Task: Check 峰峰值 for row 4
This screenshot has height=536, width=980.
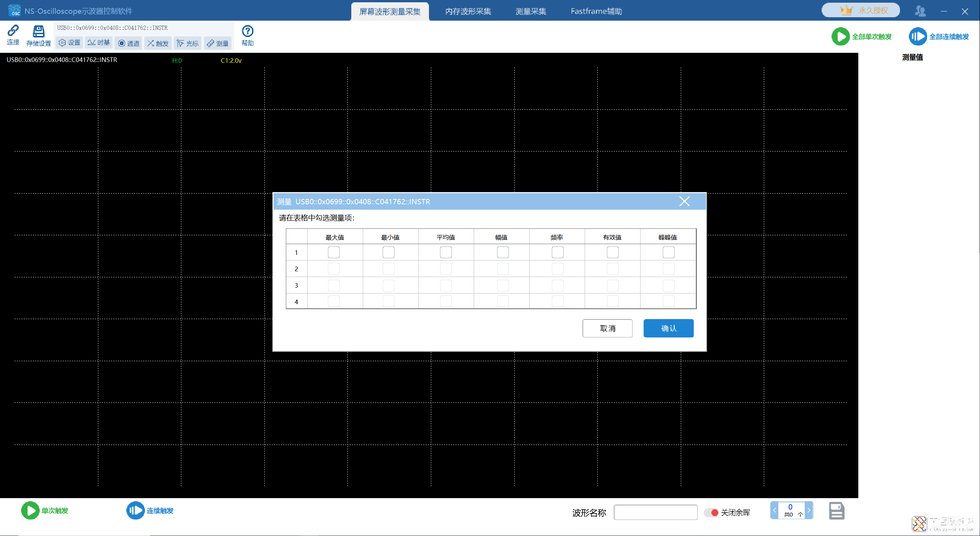Action: click(669, 301)
